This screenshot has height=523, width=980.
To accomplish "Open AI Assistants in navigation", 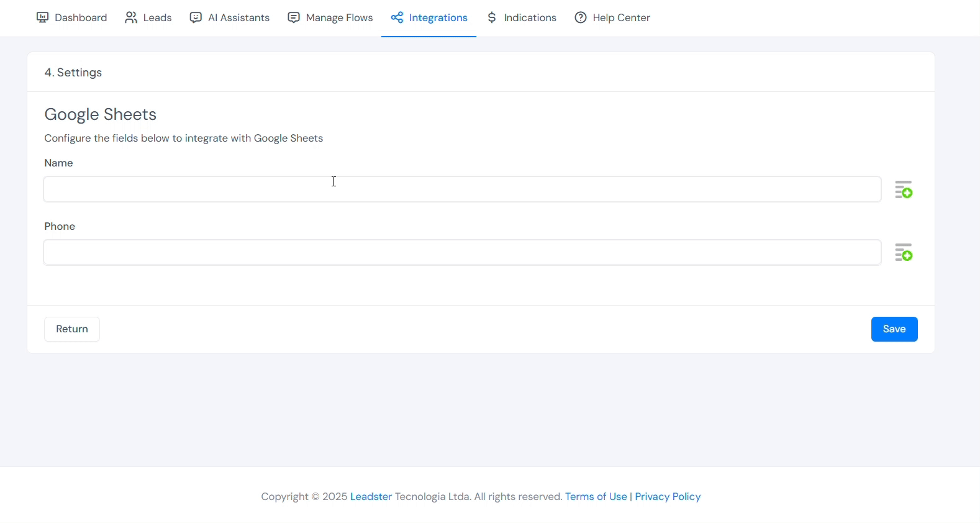I will click(230, 17).
